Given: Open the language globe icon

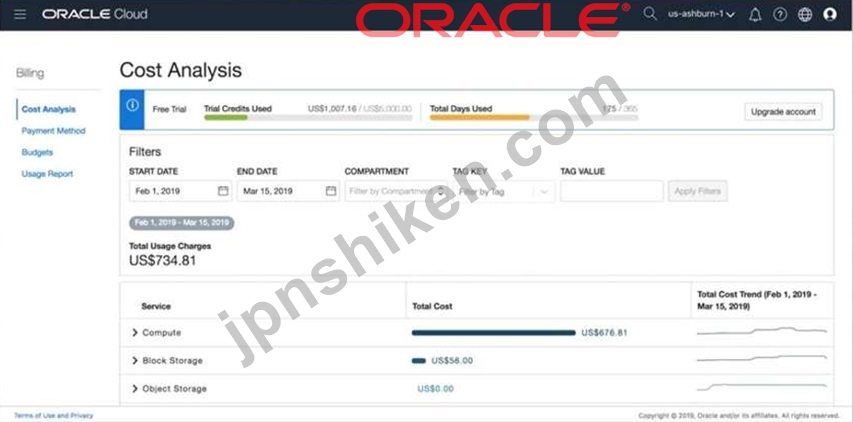Looking at the screenshot, I should pos(805,15).
